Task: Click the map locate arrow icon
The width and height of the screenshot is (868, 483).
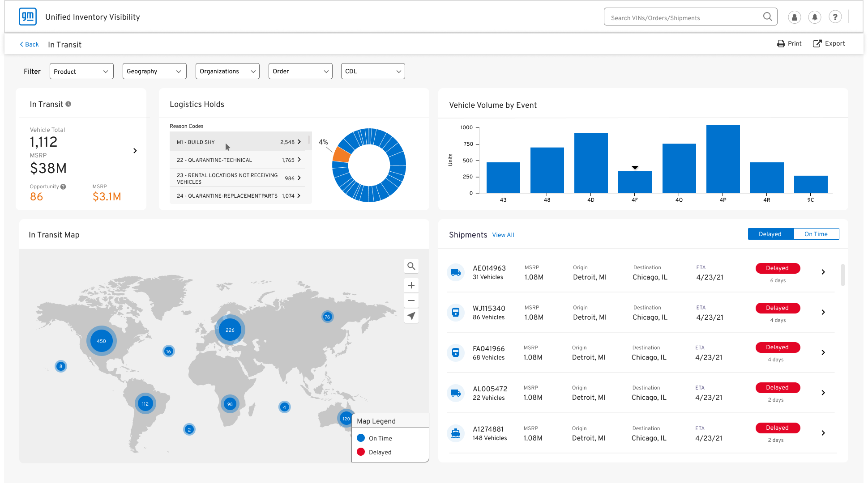Action: [x=411, y=316]
